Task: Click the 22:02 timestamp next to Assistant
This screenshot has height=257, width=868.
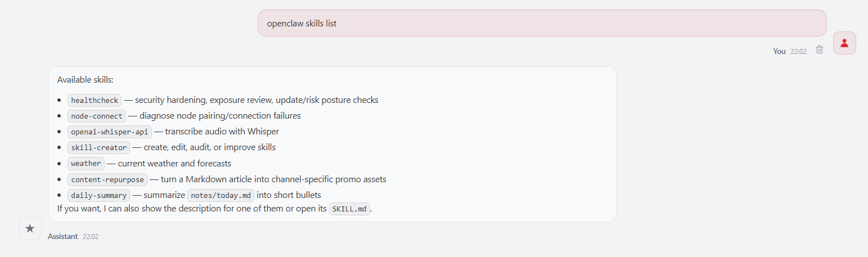Action: pos(91,237)
